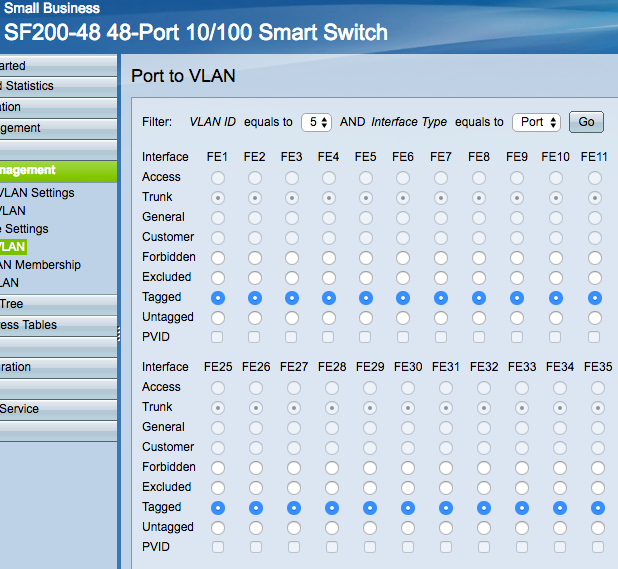Select Tagged radio for FE32

484,508
